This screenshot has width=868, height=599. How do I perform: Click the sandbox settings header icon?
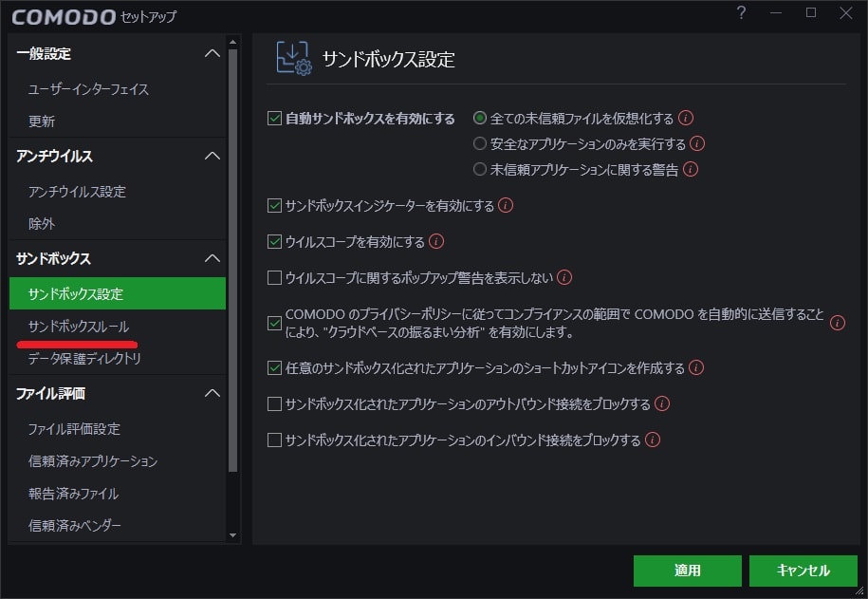(294, 58)
